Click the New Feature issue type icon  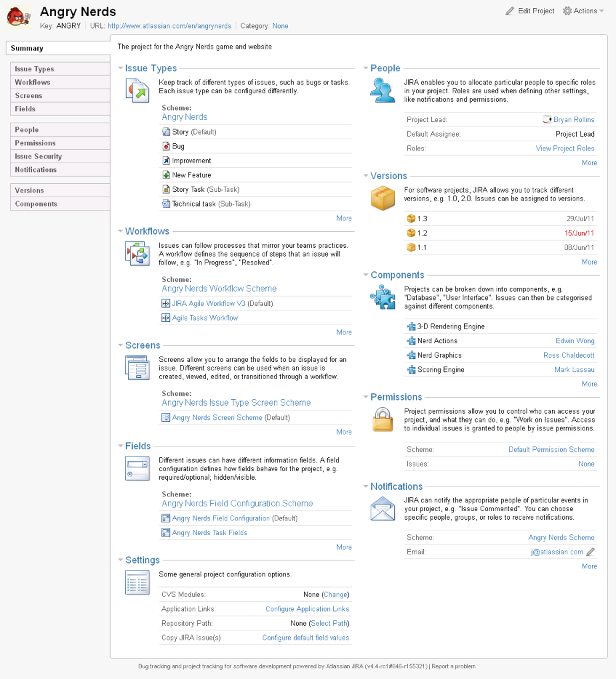(x=166, y=175)
